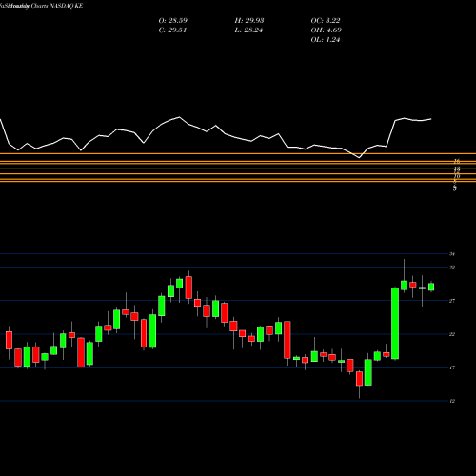Click the 22 price axis label
The width and height of the screenshot is (476, 476).
click(452, 334)
